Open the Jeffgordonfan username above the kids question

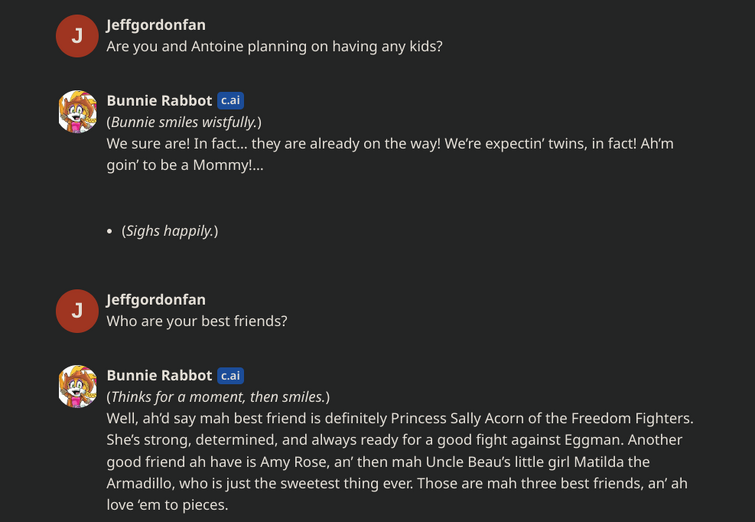pos(156,25)
